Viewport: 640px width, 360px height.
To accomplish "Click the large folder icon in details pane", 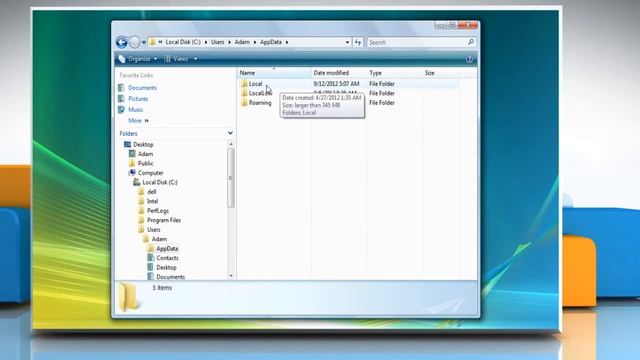I will click(x=130, y=297).
